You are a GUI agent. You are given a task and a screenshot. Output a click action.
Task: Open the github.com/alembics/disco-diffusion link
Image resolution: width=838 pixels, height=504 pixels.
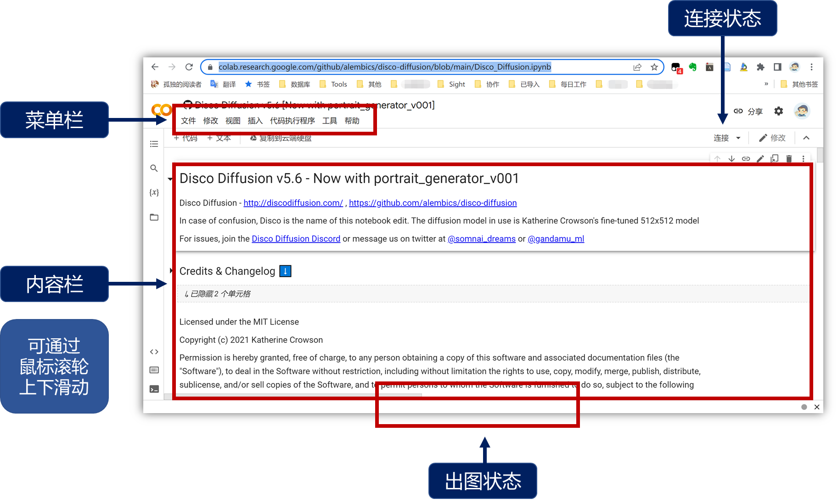433,203
